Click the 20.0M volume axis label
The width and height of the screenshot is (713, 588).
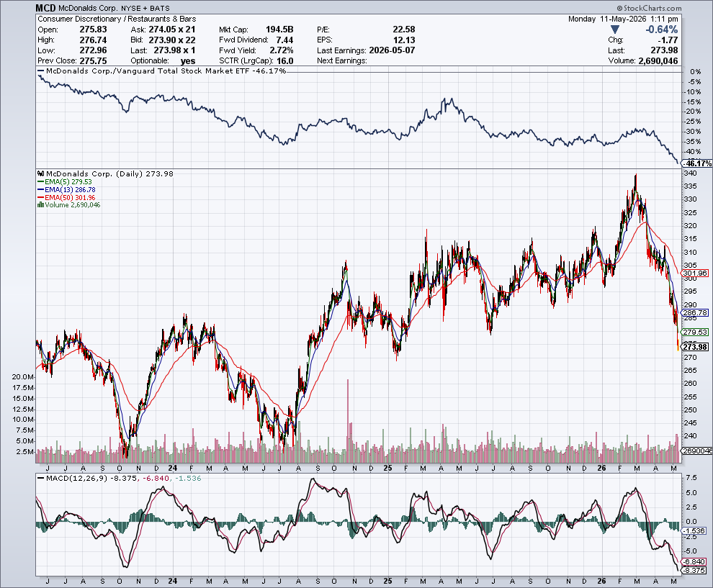coord(23,377)
